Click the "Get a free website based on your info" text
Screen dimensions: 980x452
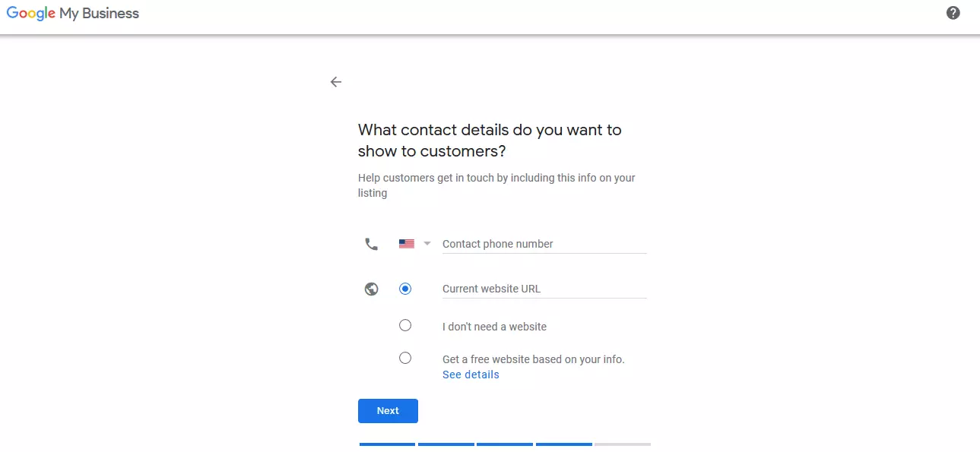(x=533, y=359)
